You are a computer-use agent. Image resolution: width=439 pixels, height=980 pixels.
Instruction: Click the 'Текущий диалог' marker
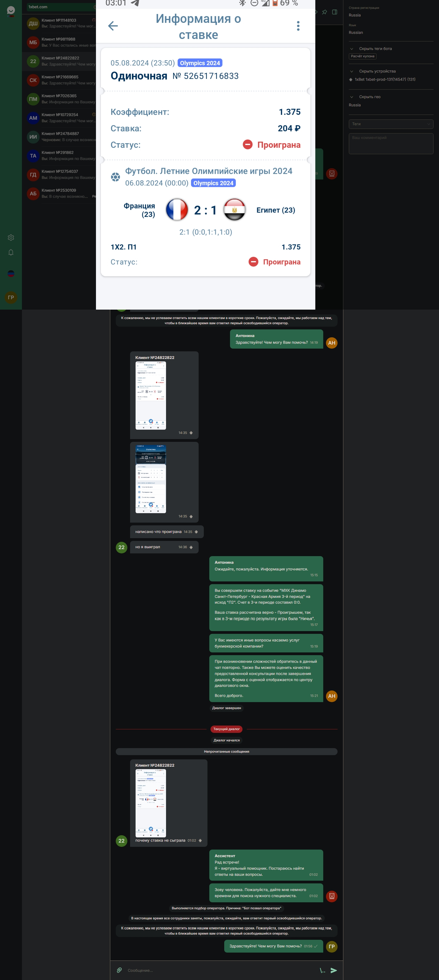(226, 729)
